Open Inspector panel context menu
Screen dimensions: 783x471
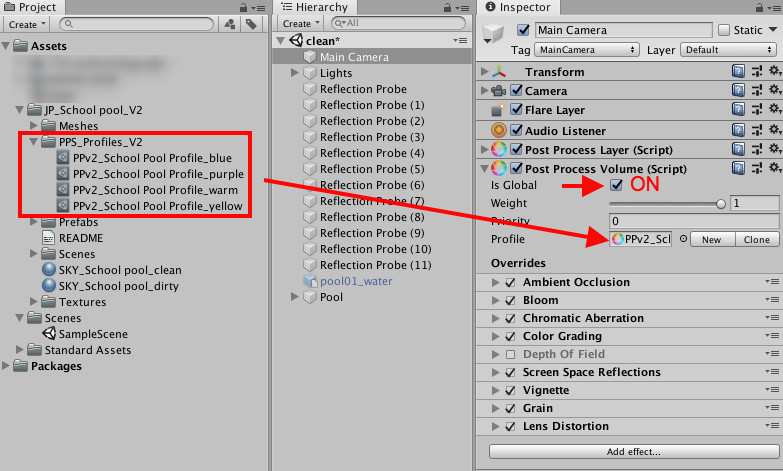point(774,8)
